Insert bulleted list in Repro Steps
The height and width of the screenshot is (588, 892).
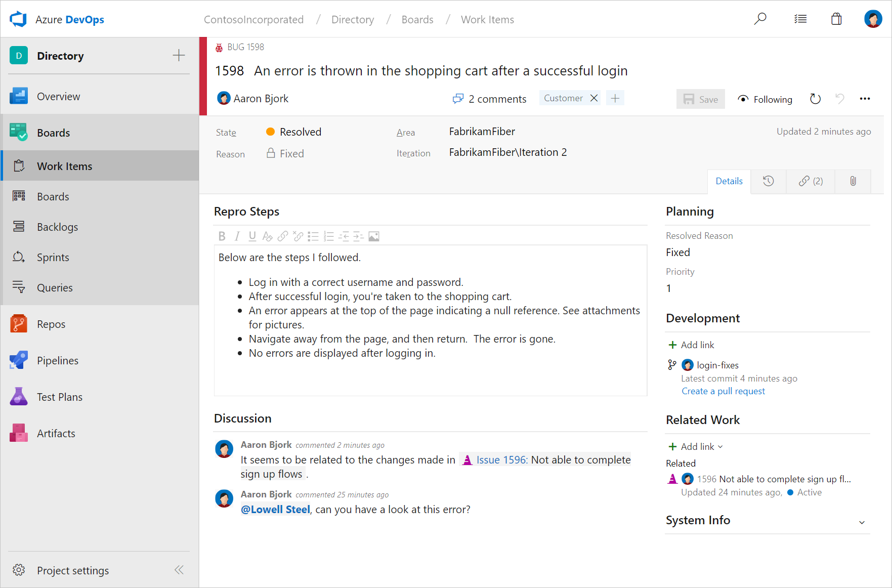point(313,236)
